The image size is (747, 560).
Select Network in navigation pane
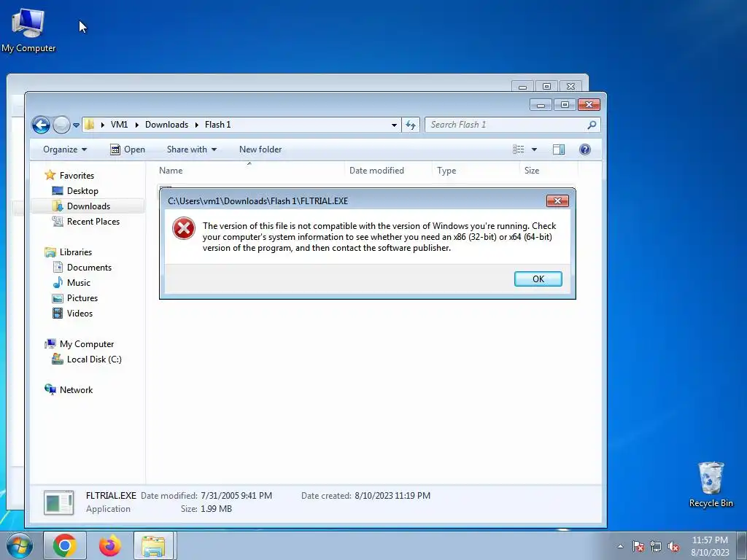(x=76, y=390)
